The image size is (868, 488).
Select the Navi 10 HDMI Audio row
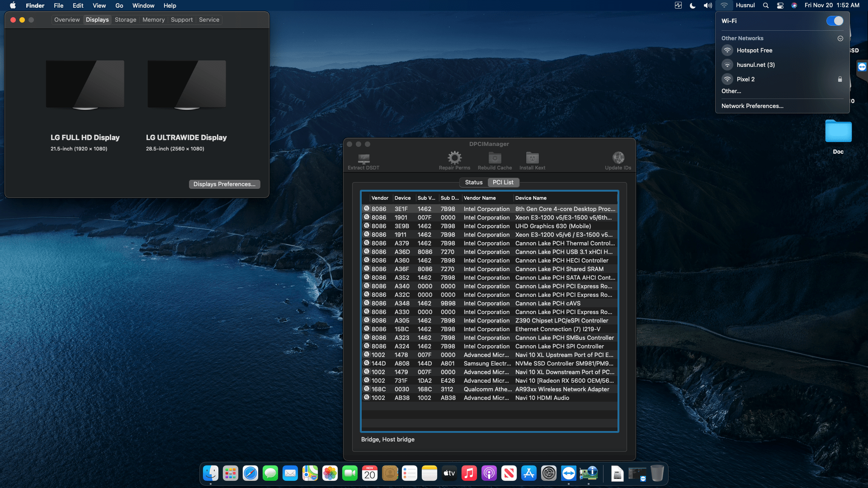pos(488,398)
